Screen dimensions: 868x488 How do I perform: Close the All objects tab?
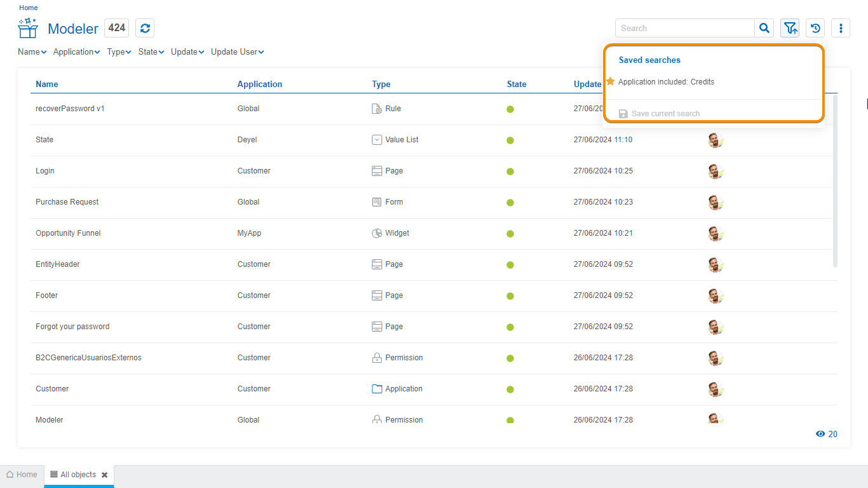click(104, 475)
